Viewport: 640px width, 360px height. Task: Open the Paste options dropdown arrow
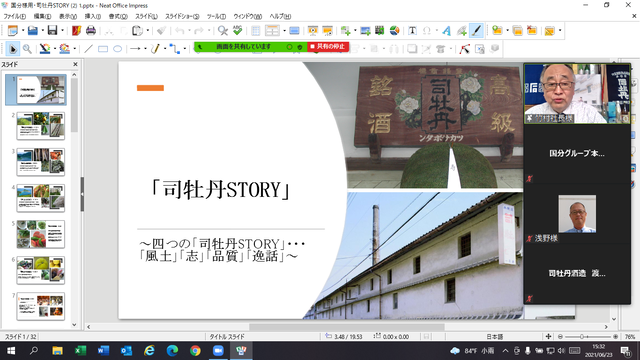[148, 31]
